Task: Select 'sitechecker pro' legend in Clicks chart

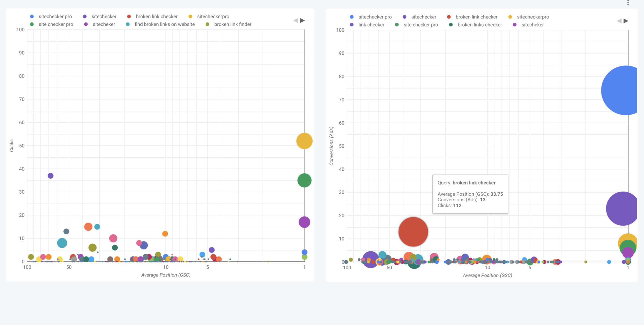Action: click(x=51, y=16)
